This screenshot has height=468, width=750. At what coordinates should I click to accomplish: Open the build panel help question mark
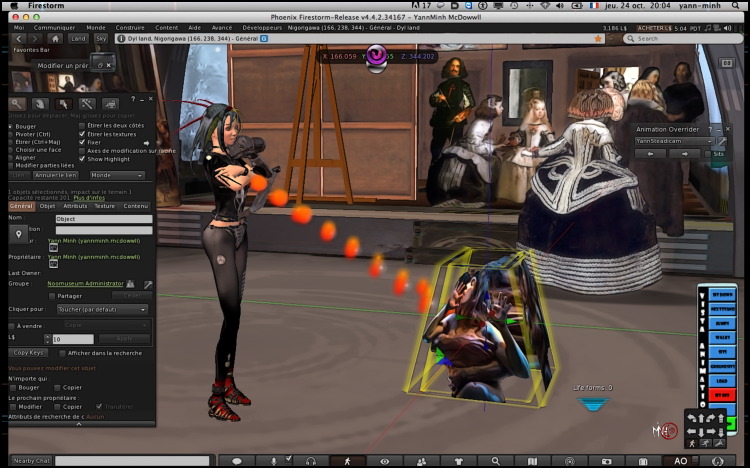point(133,99)
